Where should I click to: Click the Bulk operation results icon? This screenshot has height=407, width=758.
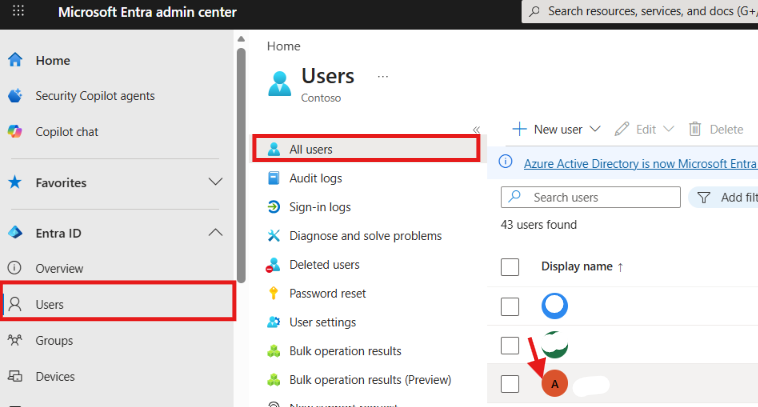[x=274, y=351]
